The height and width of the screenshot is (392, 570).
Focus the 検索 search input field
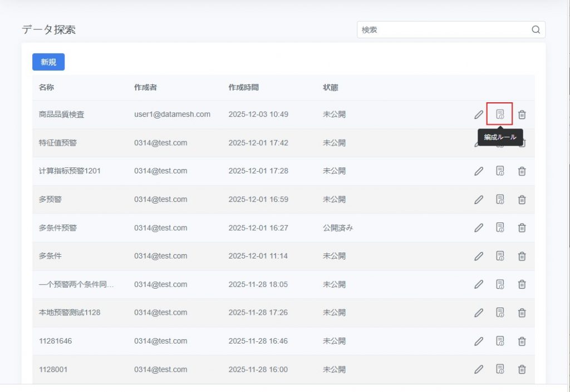(443, 30)
